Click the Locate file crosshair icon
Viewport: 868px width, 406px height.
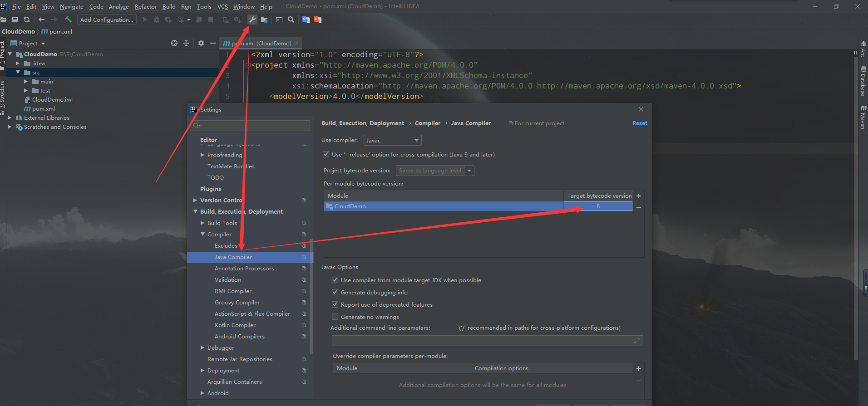click(174, 43)
